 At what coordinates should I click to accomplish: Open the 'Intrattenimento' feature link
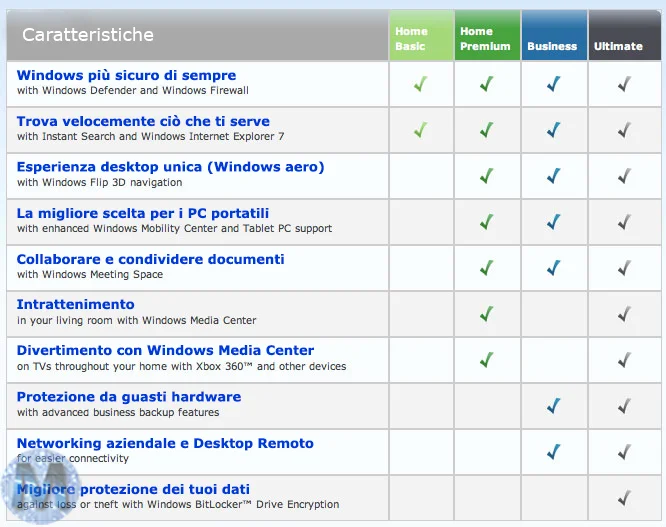click(x=76, y=304)
